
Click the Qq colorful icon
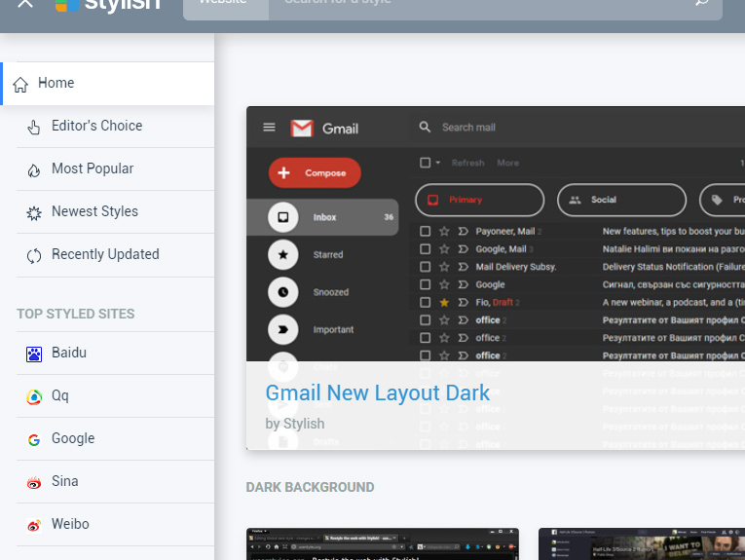[34, 397]
